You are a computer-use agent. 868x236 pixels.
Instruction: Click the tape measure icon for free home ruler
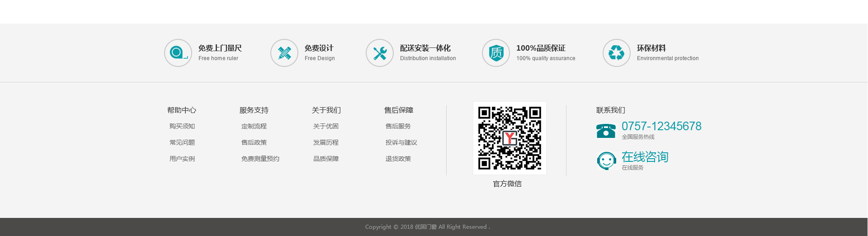click(178, 53)
